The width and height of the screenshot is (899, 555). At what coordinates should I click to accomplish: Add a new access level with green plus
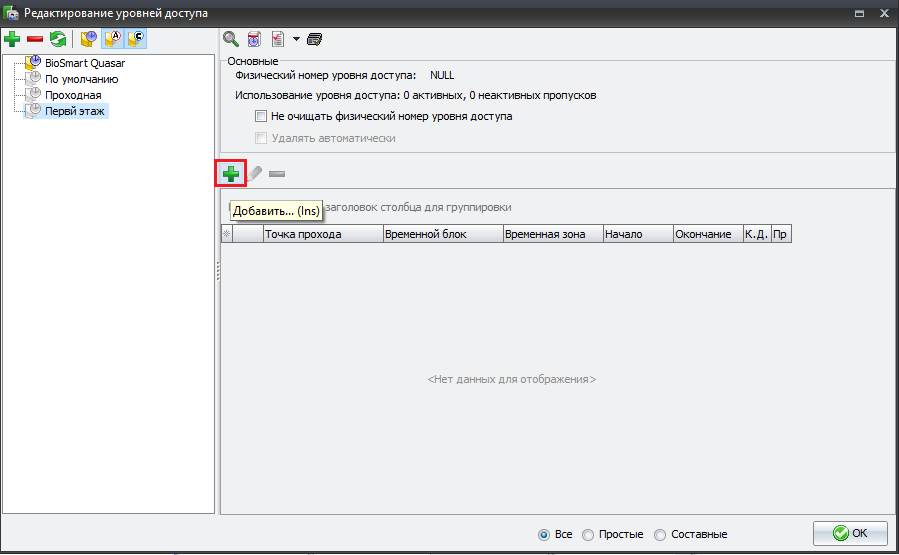pos(12,39)
